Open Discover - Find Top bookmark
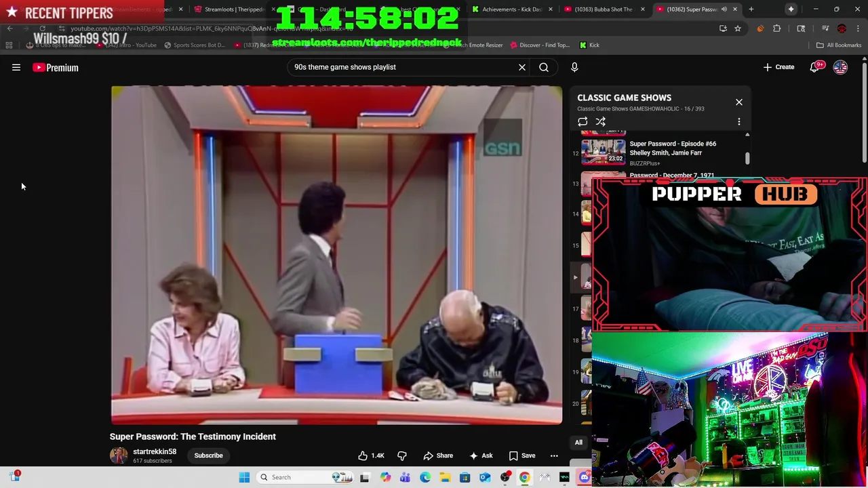The image size is (868, 488). [540, 45]
